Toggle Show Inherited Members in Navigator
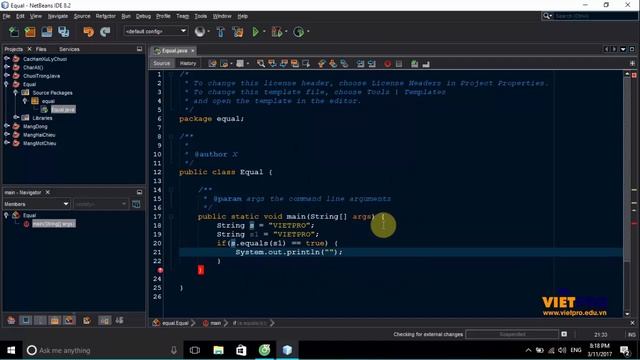Viewport: 640px width, 360px height. (11, 320)
